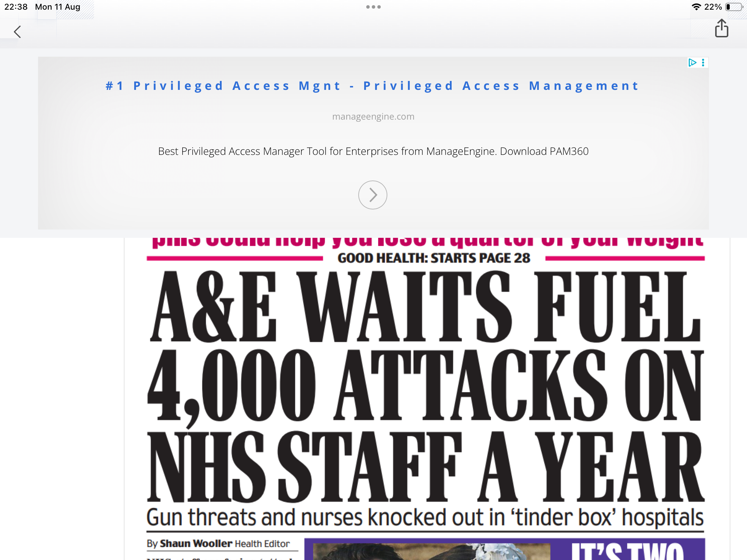Viewport: 747px width, 560px height.
Task: Open the share sheet icon
Action: 721,28
